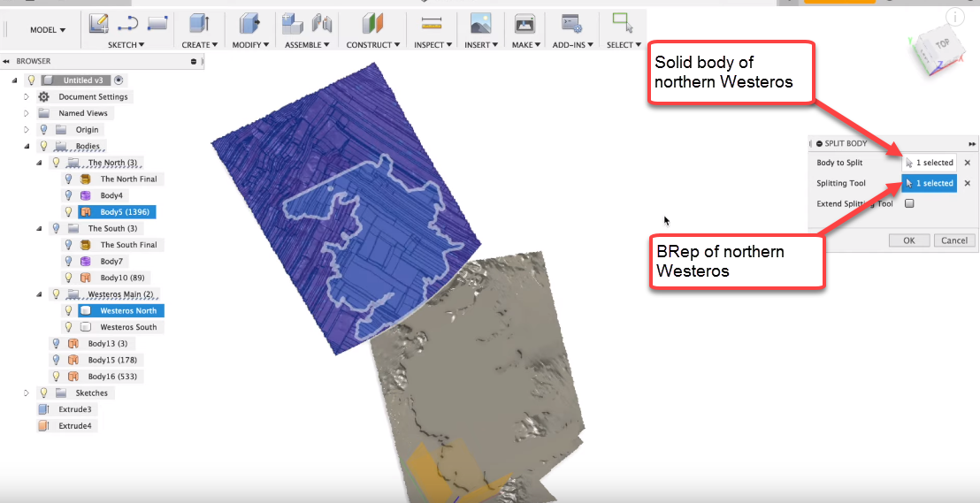Open the MODIFY menu

coord(250,45)
